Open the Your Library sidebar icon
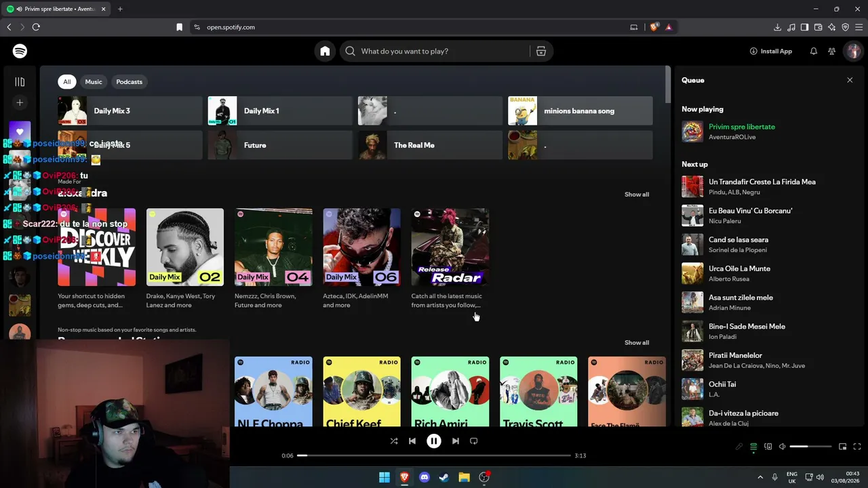 coord(20,82)
